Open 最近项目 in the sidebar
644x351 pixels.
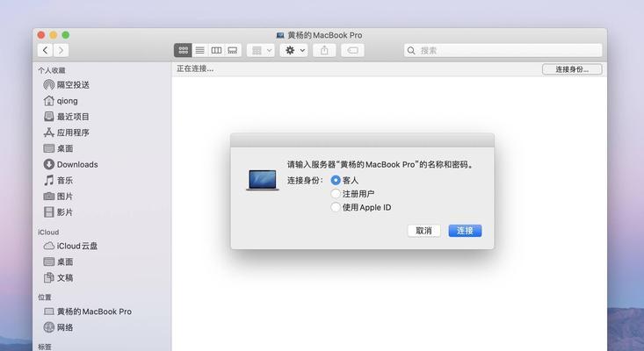click(67, 117)
